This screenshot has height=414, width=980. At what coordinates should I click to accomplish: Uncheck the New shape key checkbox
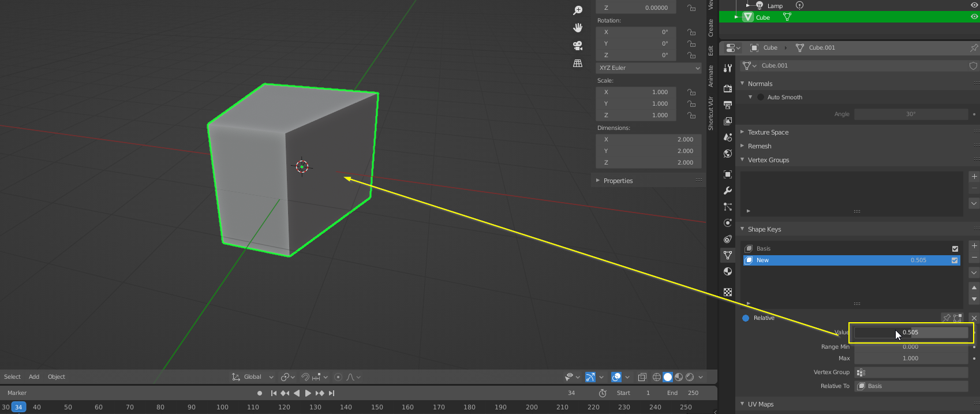[x=955, y=260]
